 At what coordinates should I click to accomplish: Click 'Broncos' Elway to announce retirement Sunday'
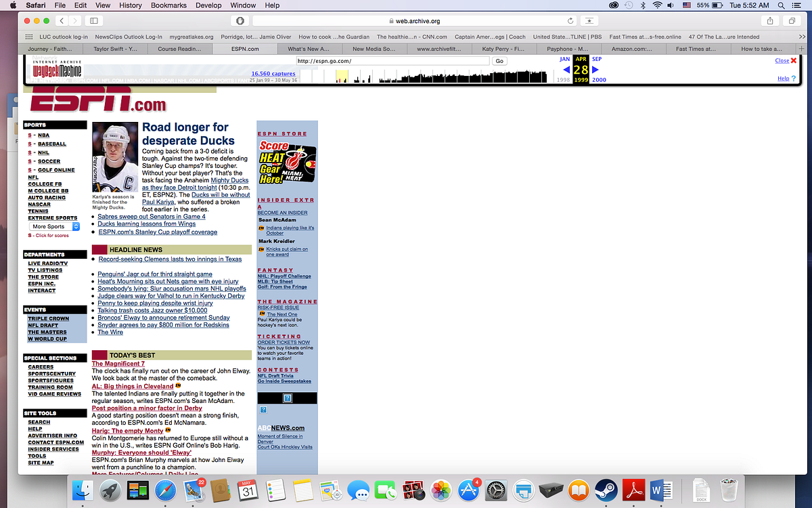(164, 318)
